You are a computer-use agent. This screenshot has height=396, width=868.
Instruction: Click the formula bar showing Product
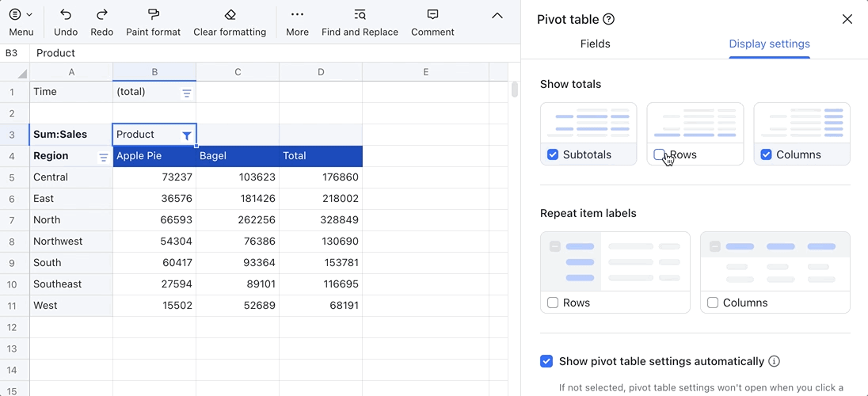click(x=269, y=53)
